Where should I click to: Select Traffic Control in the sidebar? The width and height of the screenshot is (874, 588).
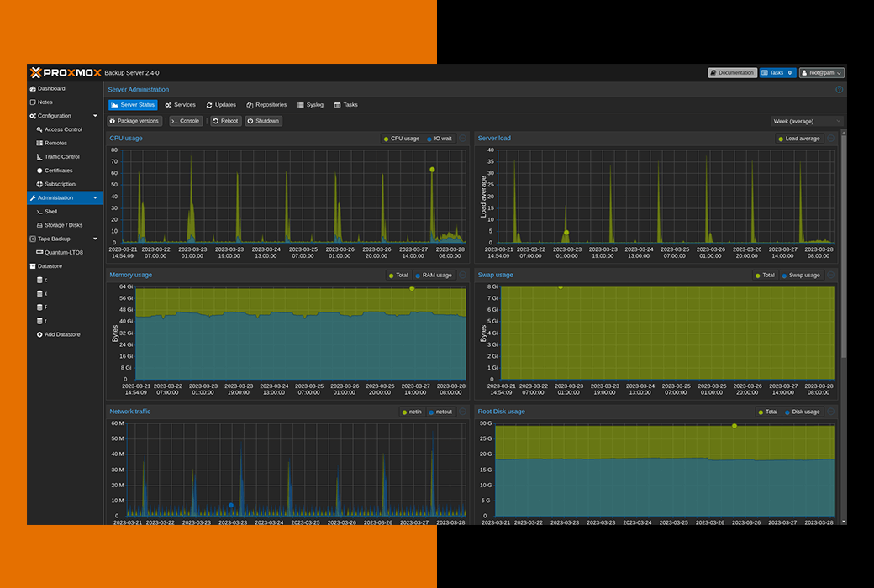61,157
